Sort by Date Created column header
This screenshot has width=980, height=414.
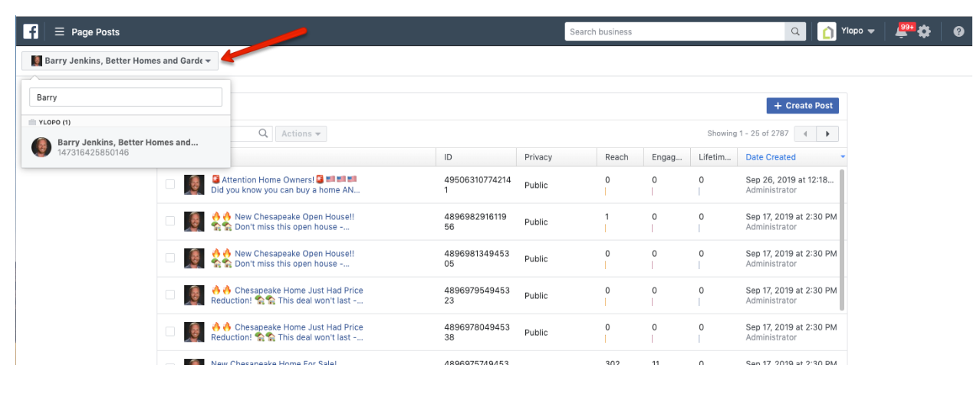click(771, 157)
